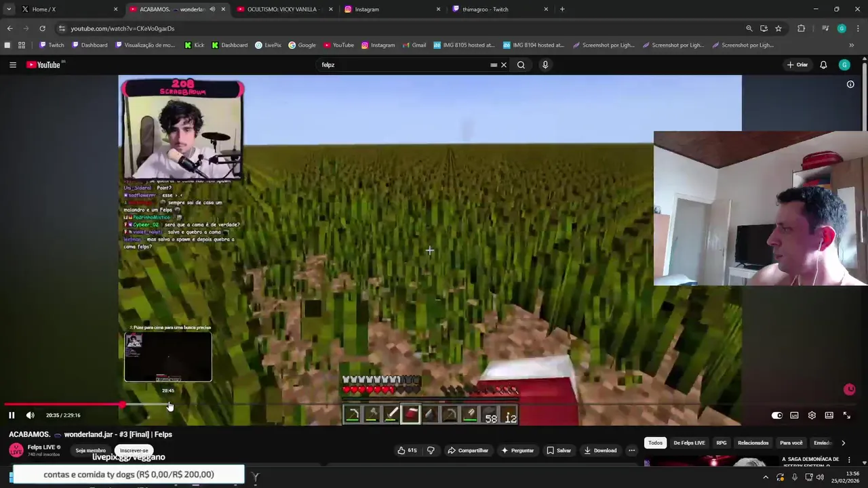This screenshot has width=868, height=488.
Task: Dislike the video with thumbs down
Action: [431, 451]
